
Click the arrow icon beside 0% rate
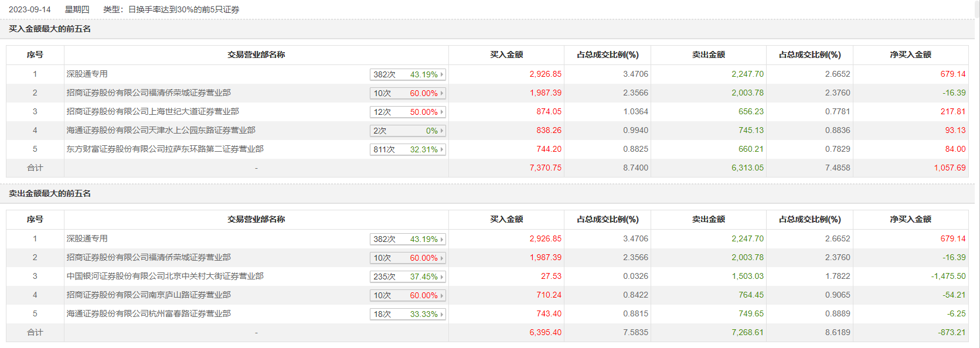(442, 131)
